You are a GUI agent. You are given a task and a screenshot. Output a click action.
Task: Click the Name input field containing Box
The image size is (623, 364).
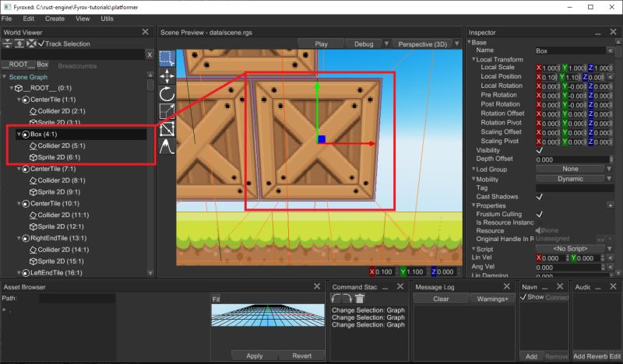(570, 51)
